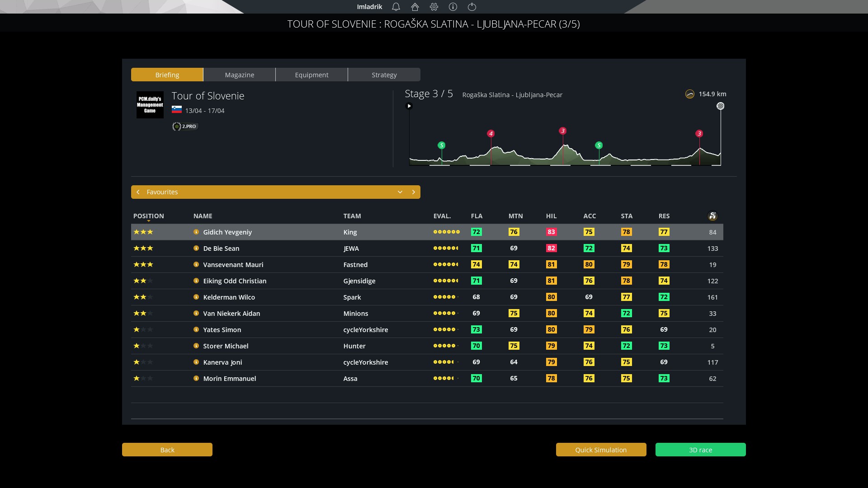This screenshot has height=488, width=868.
Task: Click info icon beside Storer Michael
Action: tap(196, 346)
